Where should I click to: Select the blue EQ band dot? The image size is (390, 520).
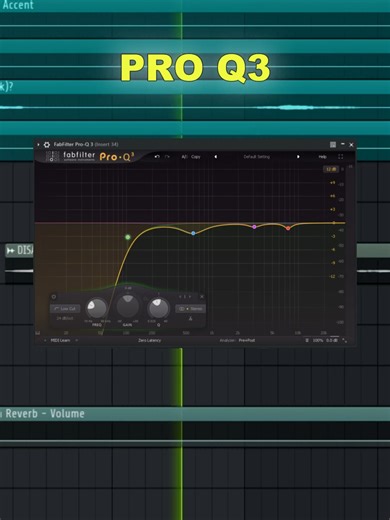[193, 233]
